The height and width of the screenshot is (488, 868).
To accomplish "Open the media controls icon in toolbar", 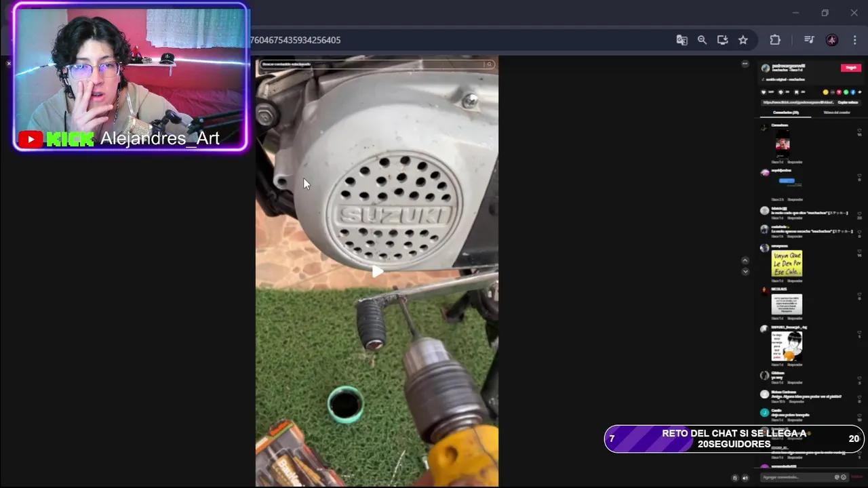I will click(x=808, y=40).
